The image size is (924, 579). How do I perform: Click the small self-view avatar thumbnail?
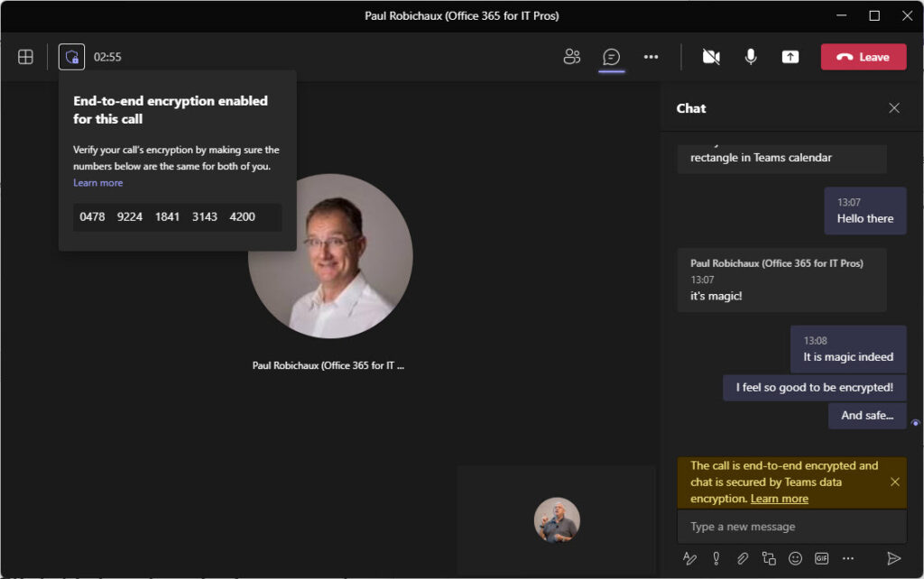pyautogui.click(x=557, y=520)
